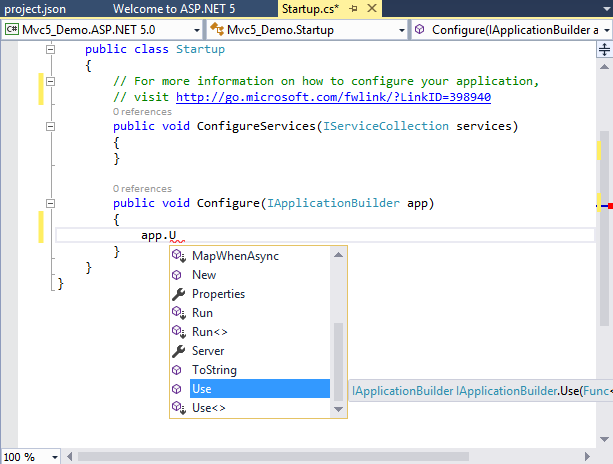Close the Startup.cs tab
The height and width of the screenshot is (464, 613).
372,8
